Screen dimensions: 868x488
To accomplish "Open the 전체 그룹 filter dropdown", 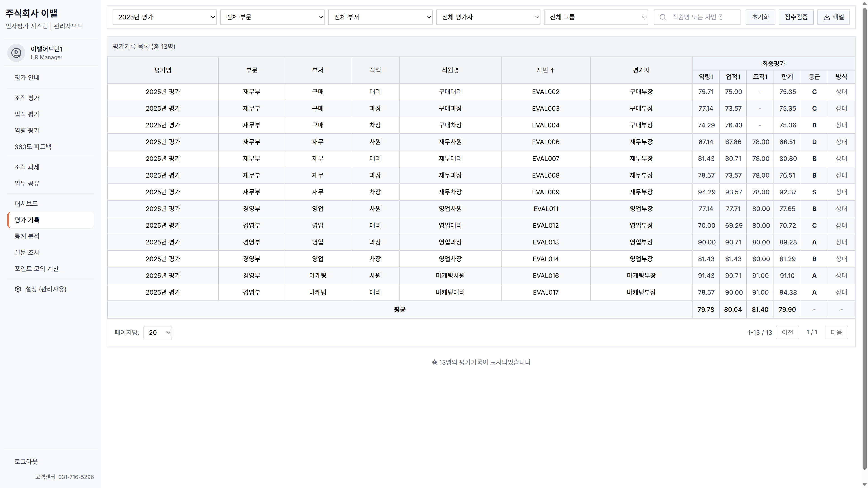I will [596, 17].
